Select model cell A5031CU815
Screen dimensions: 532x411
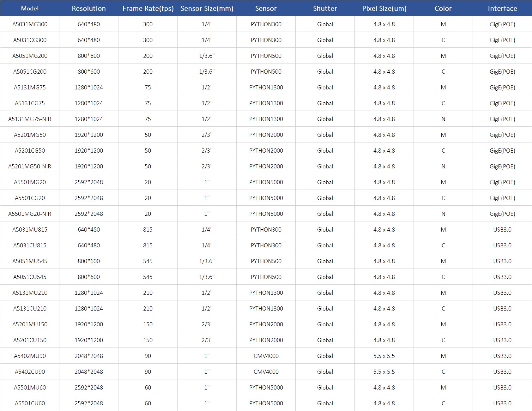30,245
